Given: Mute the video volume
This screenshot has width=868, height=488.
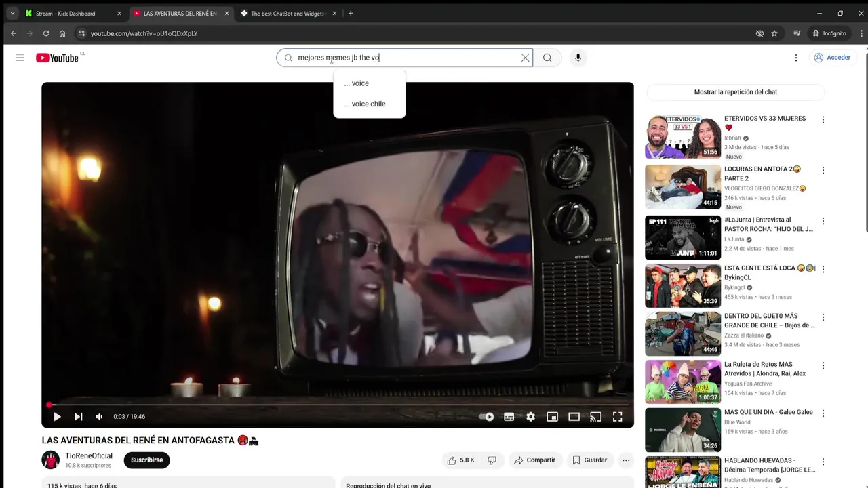Looking at the screenshot, I should (99, 417).
